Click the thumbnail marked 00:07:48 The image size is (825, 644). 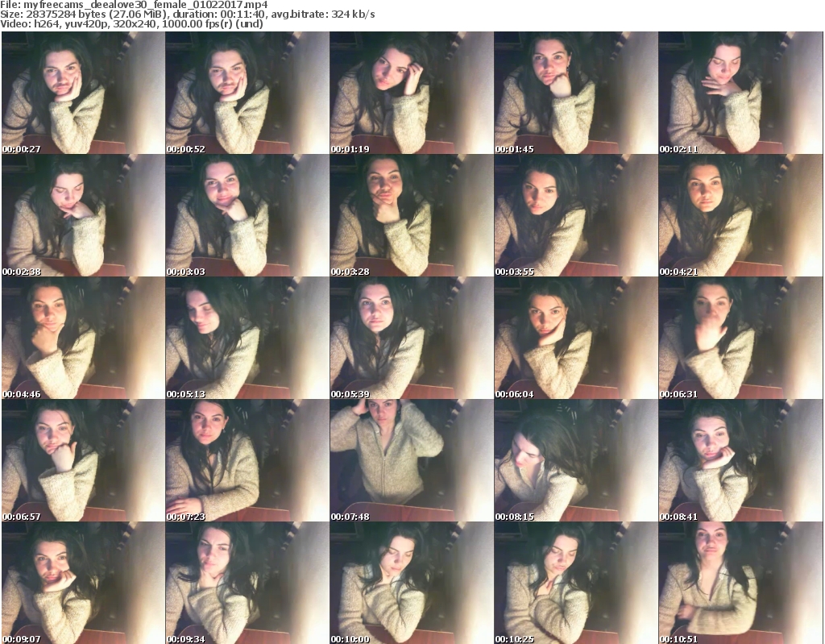coord(412,460)
